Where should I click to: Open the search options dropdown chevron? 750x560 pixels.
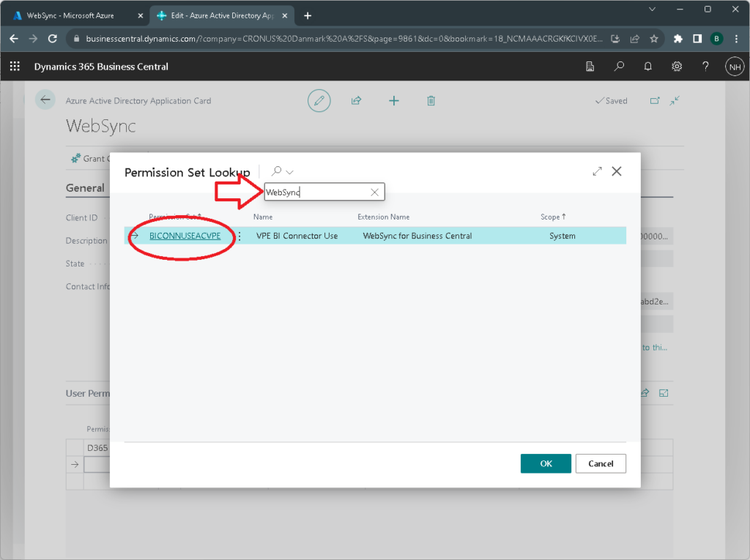click(290, 172)
